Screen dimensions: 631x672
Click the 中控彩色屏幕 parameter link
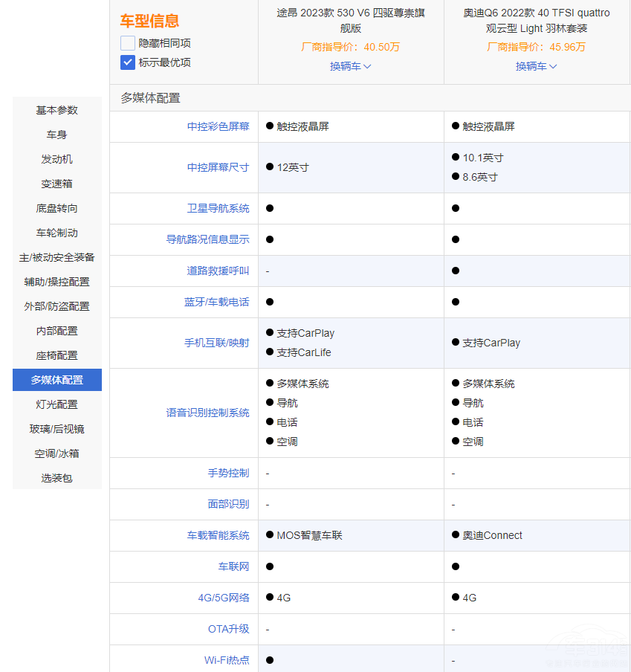(218, 126)
